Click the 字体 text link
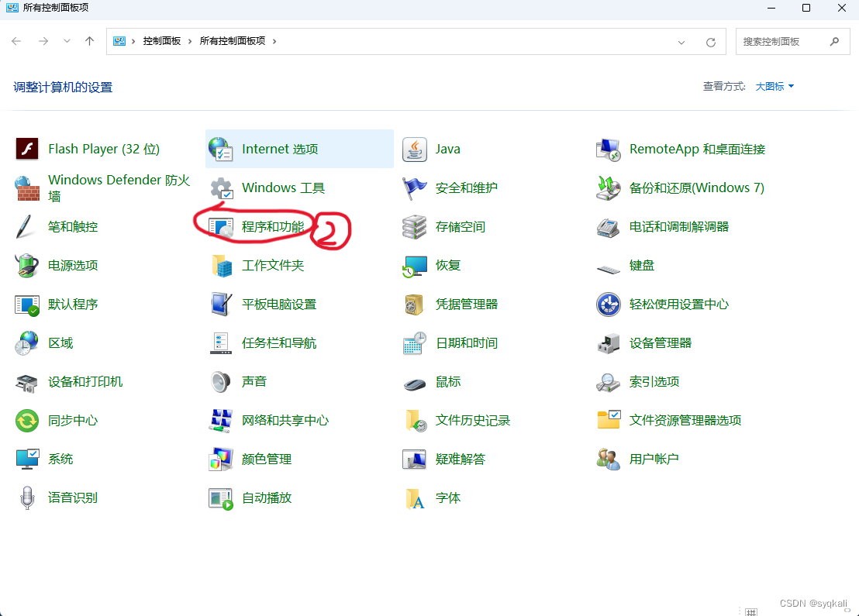 [x=447, y=497]
